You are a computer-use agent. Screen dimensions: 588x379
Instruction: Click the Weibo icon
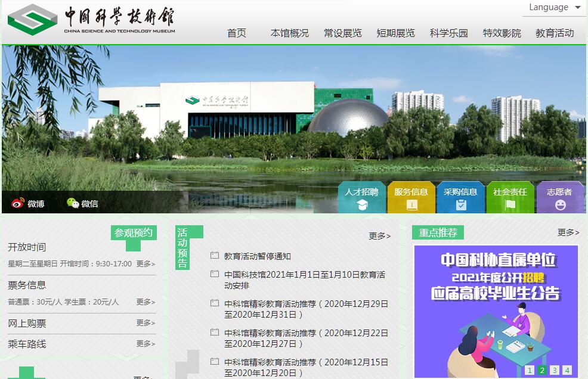(18, 203)
